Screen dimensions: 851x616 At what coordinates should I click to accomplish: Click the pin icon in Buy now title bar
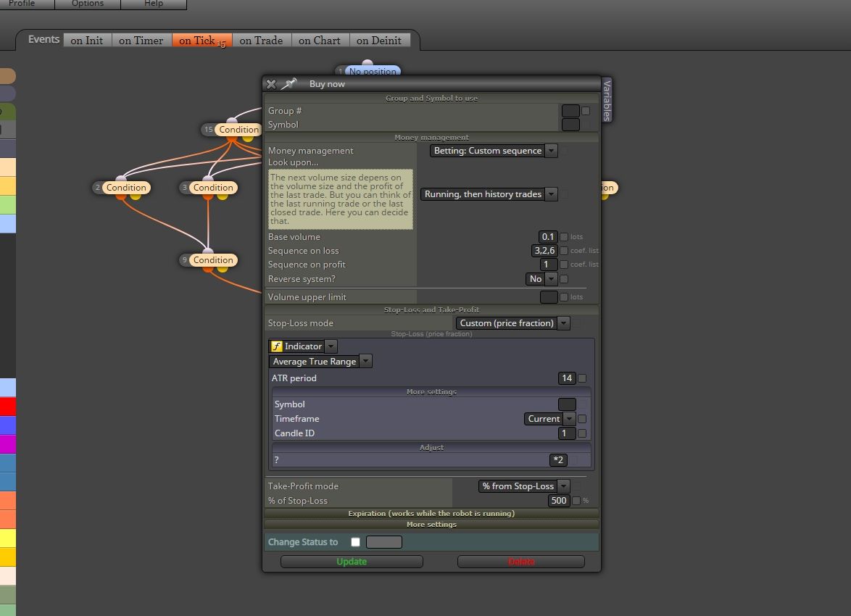(288, 83)
